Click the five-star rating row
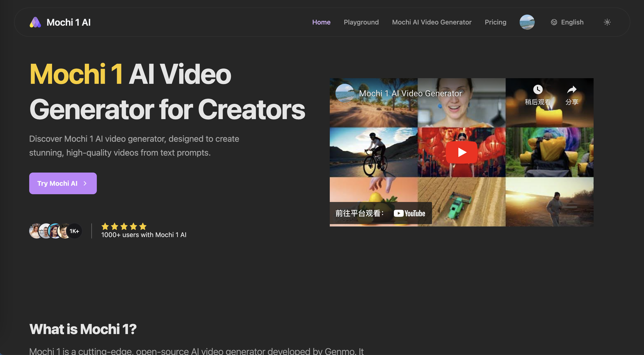Screen dimensions: 644x355 (x=124, y=226)
